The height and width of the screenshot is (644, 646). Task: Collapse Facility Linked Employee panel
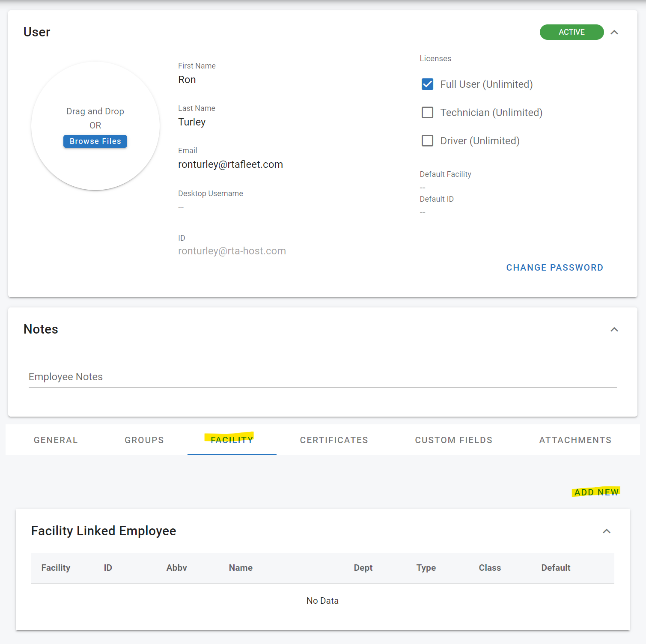click(607, 531)
